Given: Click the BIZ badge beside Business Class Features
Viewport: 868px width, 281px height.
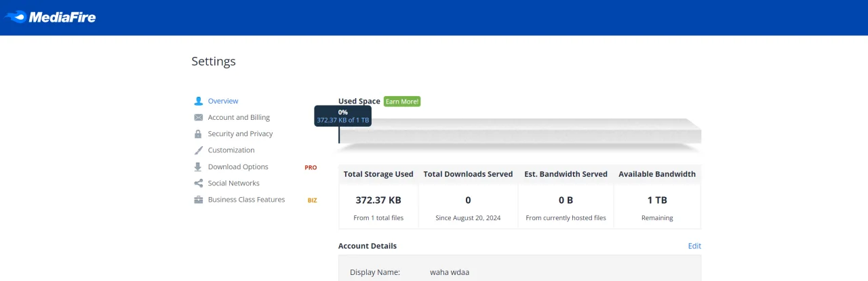Looking at the screenshot, I should 312,200.
